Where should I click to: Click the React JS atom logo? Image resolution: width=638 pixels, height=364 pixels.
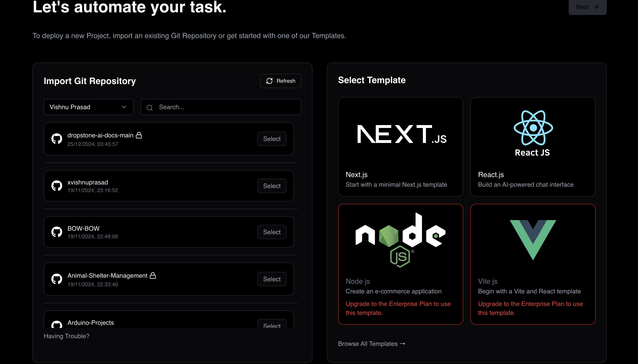tap(533, 128)
